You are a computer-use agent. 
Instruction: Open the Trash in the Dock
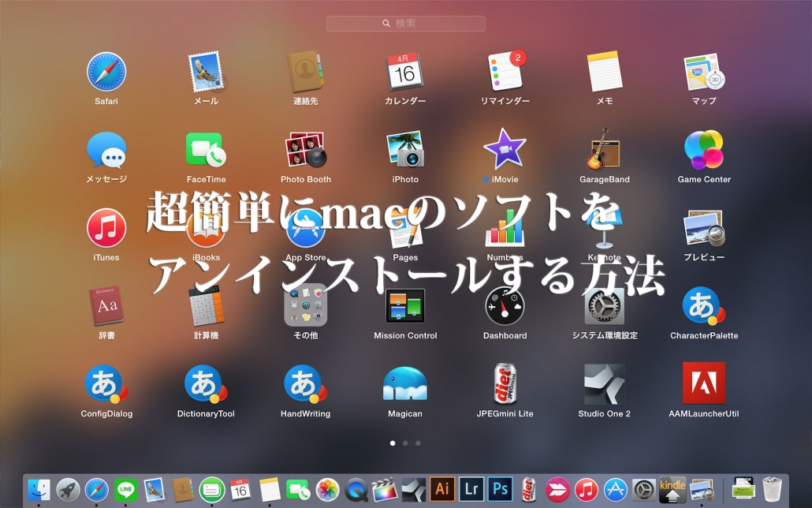[x=772, y=489]
